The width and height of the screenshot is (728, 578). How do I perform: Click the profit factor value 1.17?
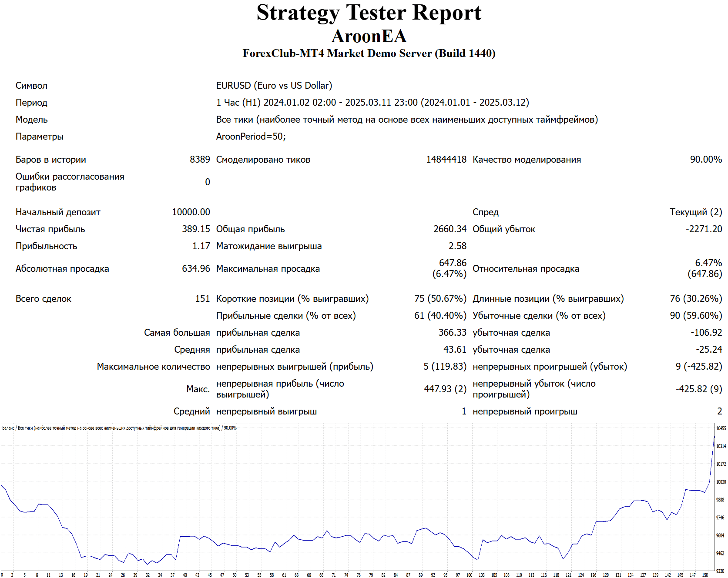(201, 246)
